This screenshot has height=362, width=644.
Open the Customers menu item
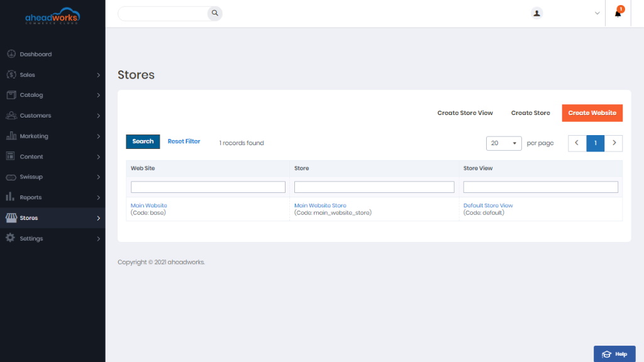[53, 116]
